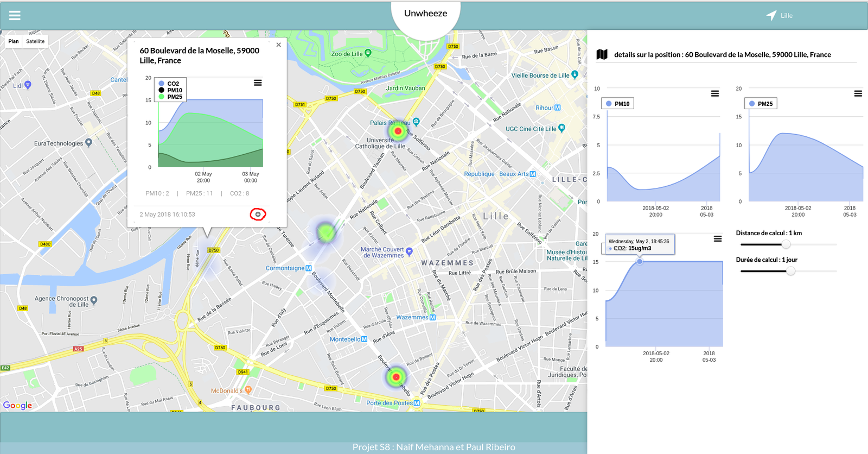Open the PM10 chart export menu

(714, 94)
